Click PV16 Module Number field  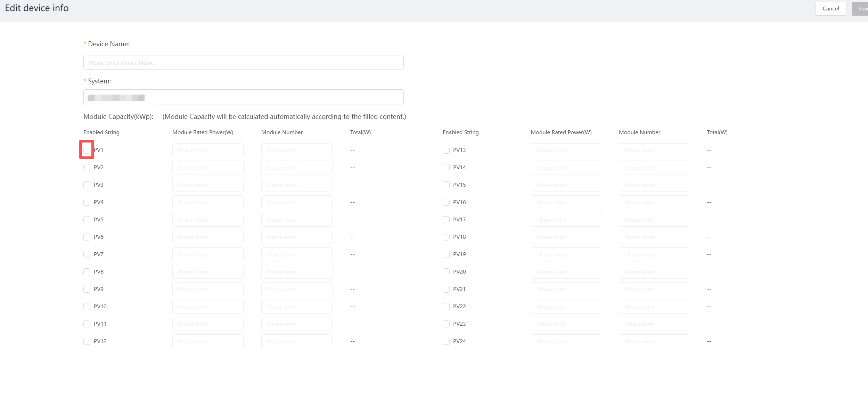[x=654, y=202]
